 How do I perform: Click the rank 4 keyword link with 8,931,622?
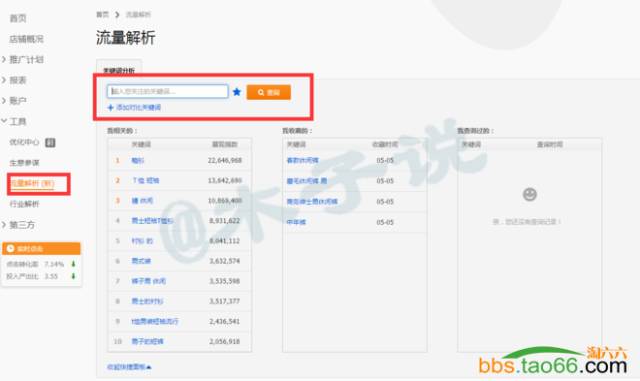[152, 221]
